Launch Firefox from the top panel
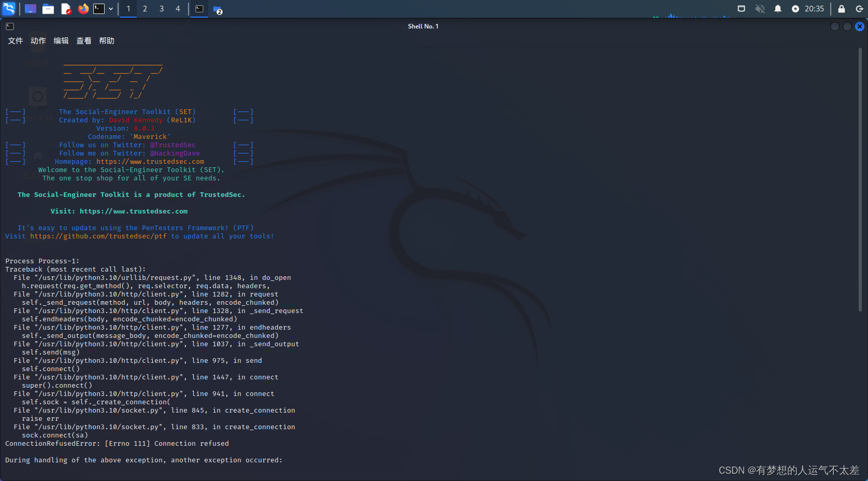Screen dimensions: 868x481 [83, 9]
